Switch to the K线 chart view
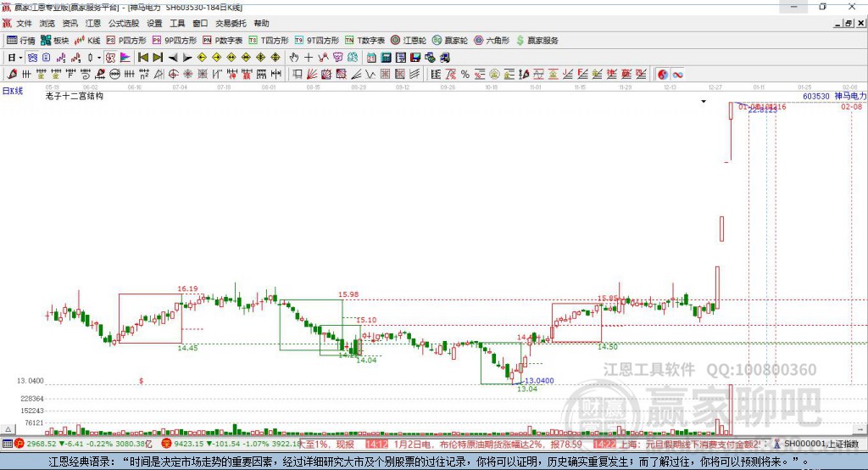868x470 pixels. [x=87, y=41]
